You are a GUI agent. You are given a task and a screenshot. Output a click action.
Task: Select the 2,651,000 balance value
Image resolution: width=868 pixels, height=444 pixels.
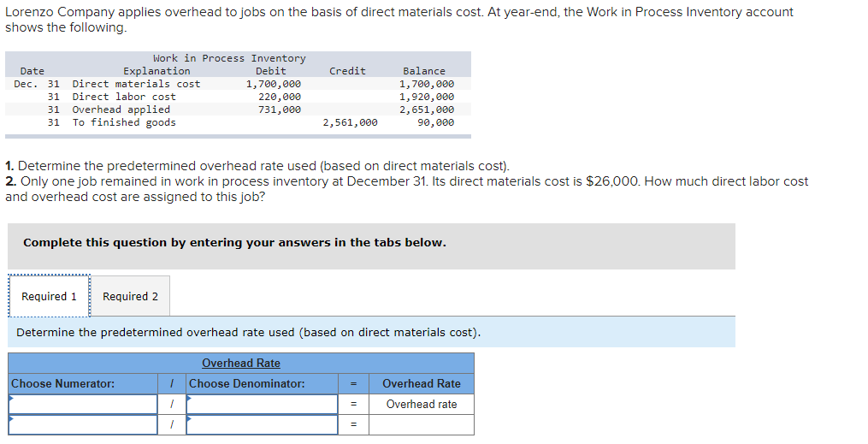pos(427,110)
